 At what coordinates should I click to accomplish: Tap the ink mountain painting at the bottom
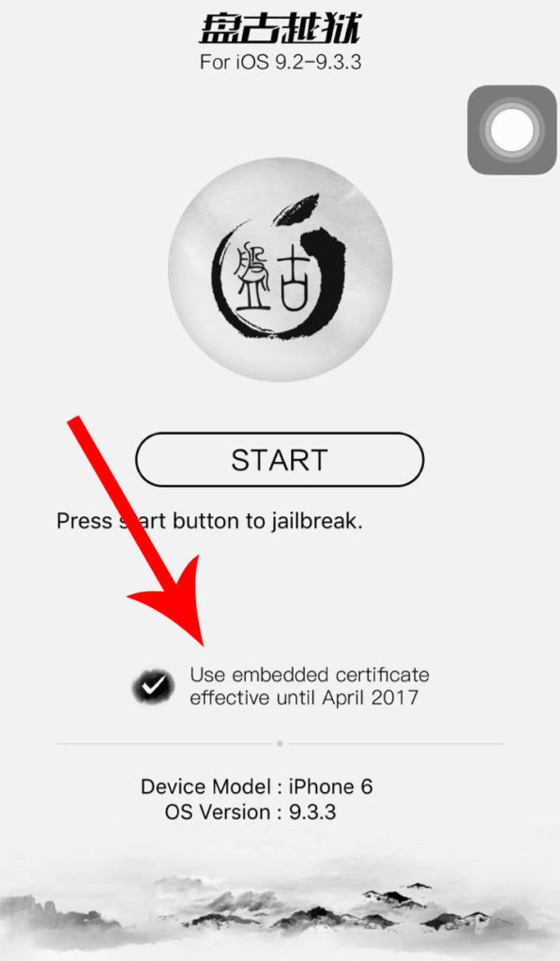pos(280,908)
